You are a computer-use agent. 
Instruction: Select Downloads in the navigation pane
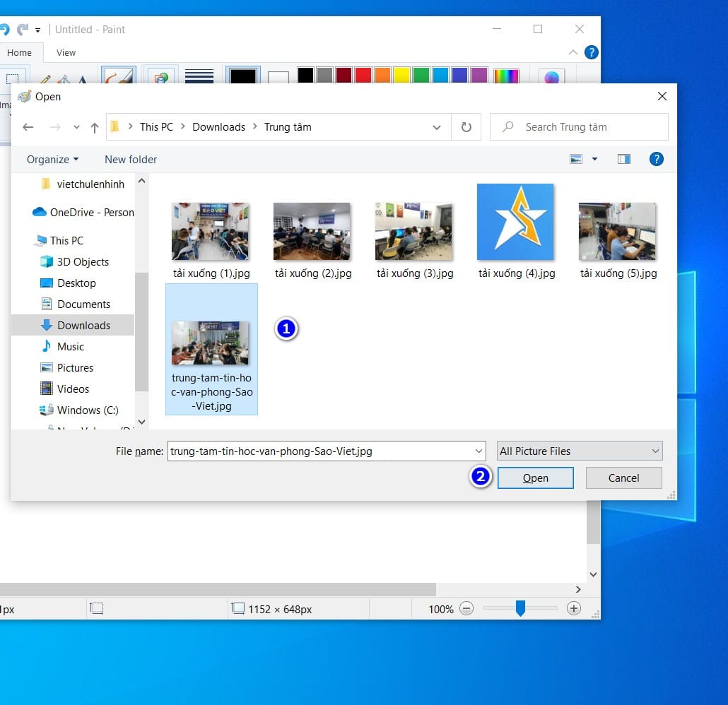coord(83,325)
